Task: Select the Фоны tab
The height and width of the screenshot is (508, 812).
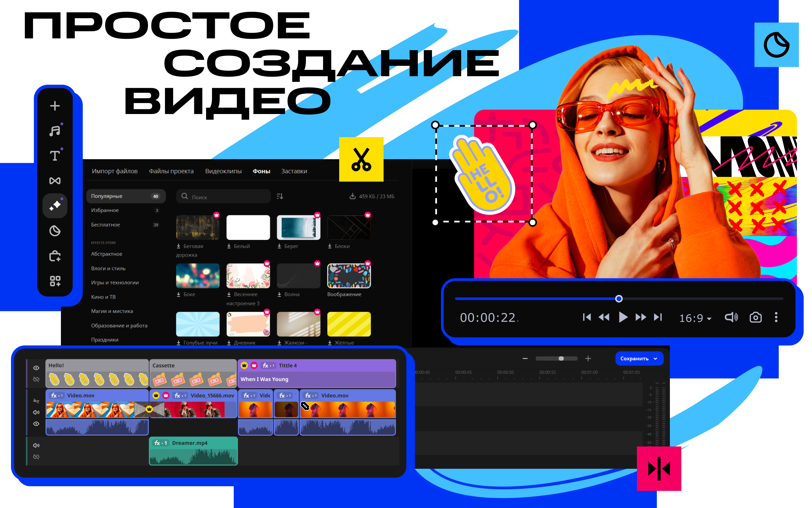Action: tap(261, 171)
